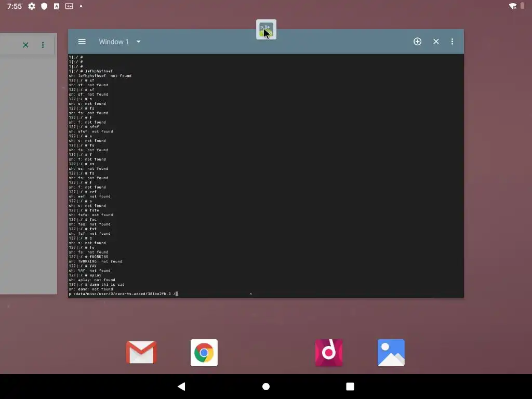Add a new terminal window
Image resolution: width=532 pixels, height=399 pixels.
pos(417,42)
